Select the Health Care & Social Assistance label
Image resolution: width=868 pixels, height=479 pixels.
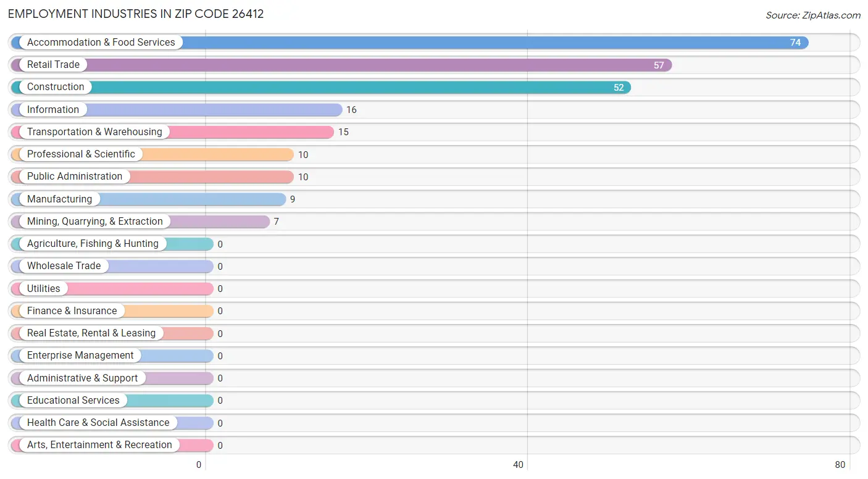[x=98, y=422]
